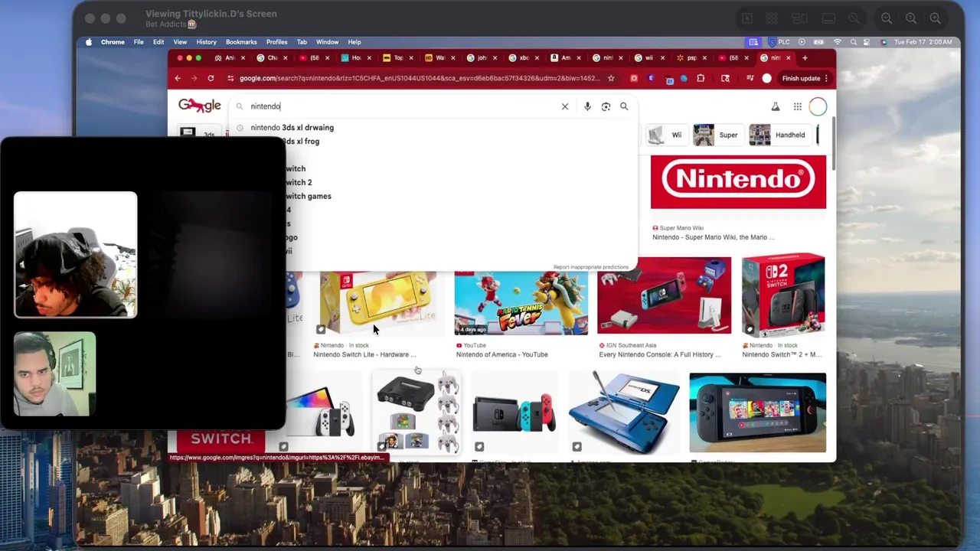Open the Bookmarks menu in the menu bar
This screenshot has height=551, width=980.
(x=241, y=42)
